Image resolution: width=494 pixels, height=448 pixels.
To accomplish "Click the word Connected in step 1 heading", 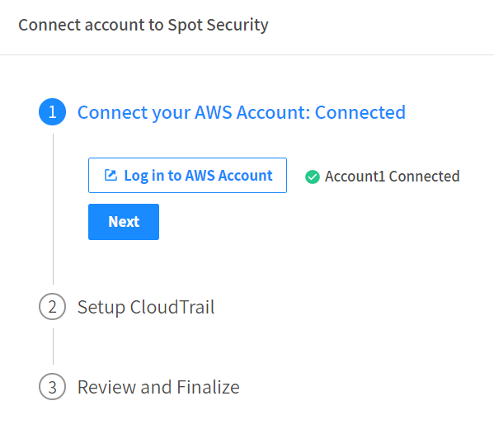I will [x=360, y=112].
